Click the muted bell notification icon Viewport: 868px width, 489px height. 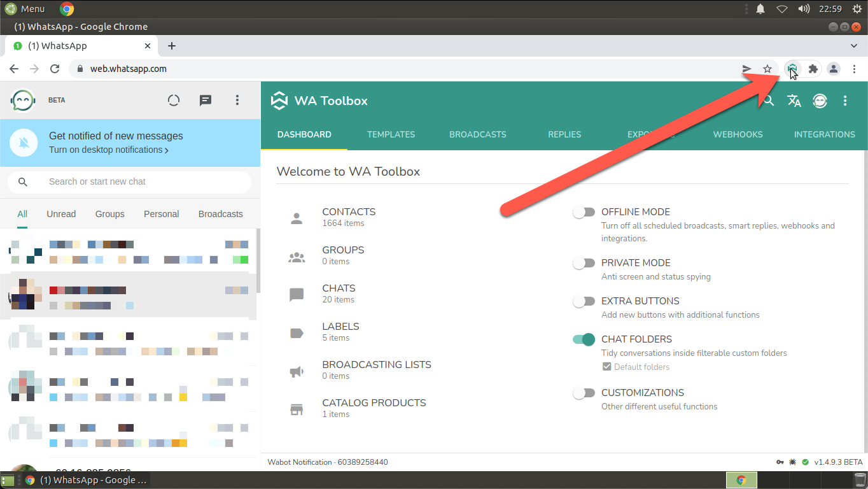click(x=24, y=143)
